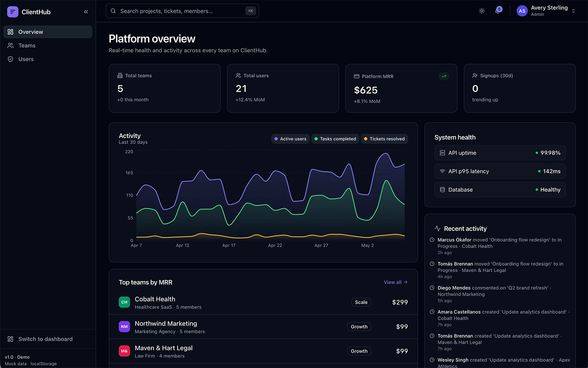Click the AS user avatar
Screen dimensions: 588x368
(x=522, y=11)
